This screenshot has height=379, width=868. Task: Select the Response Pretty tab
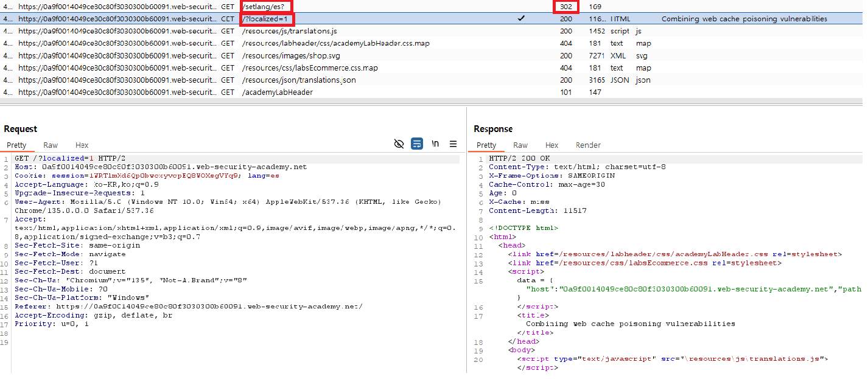click(x=486, y=145)
